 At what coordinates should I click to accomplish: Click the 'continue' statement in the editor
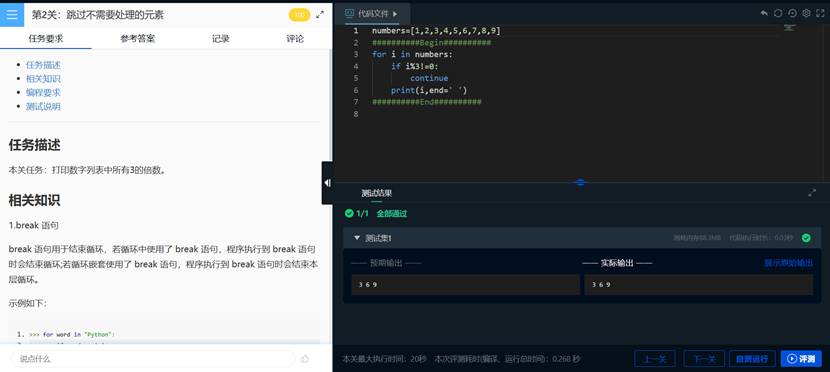(429, 78)
